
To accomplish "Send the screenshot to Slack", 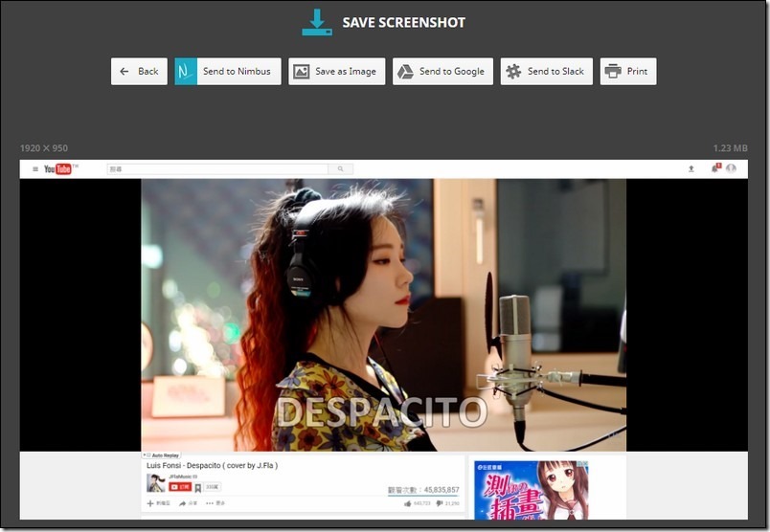I will tap(547, 71).
